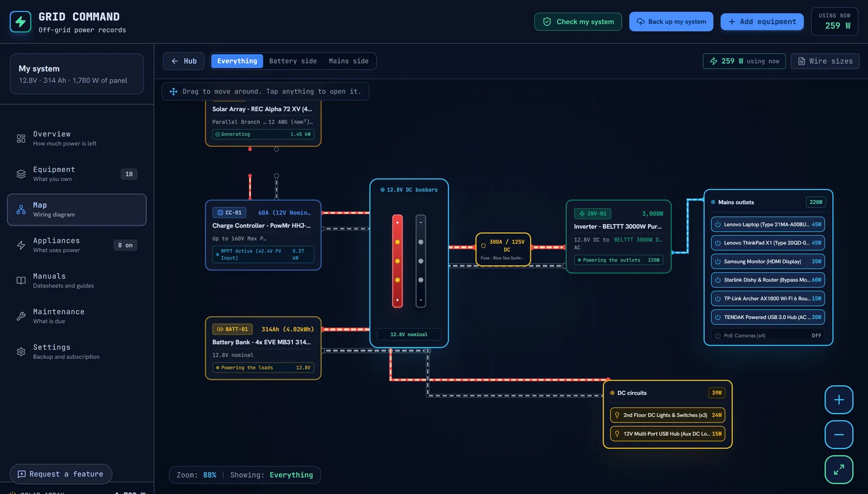Toggle power for Lenovo Laptop outlet
Viewport: 868px width, 494px height.
pyautogui.click(x=768, y=224)
